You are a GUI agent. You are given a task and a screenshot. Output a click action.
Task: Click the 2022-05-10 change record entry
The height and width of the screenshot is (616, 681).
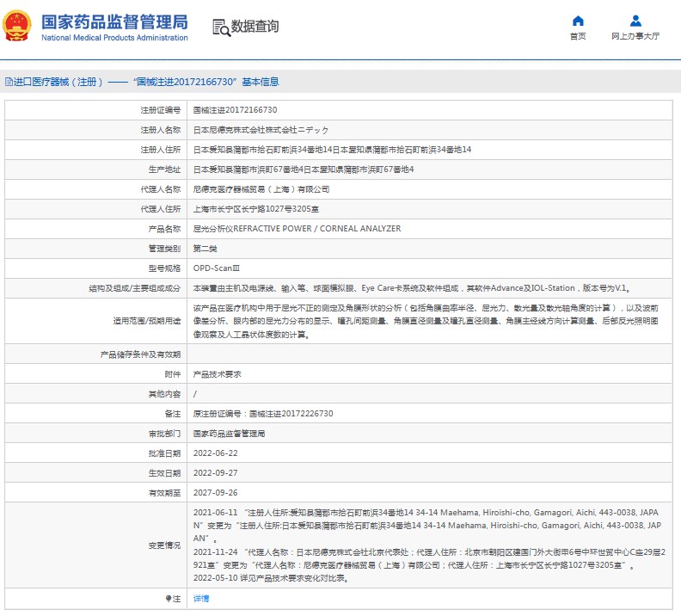point(271,578)
